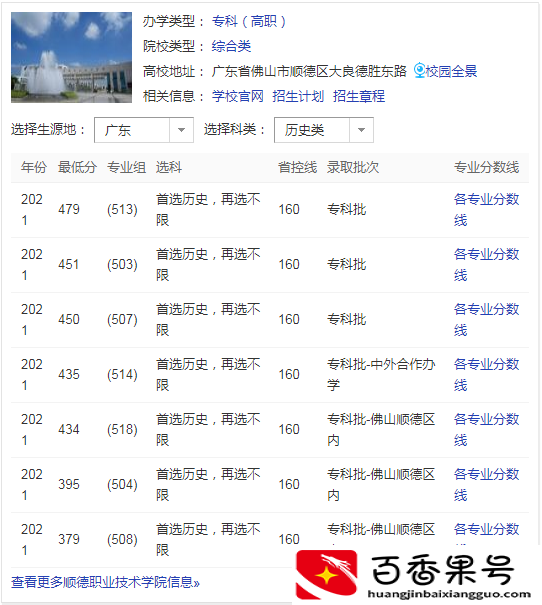Click the 专科批-佛山顺德区内 cell in 395 row
Screen dimensions: 542x605
(381, 485)
